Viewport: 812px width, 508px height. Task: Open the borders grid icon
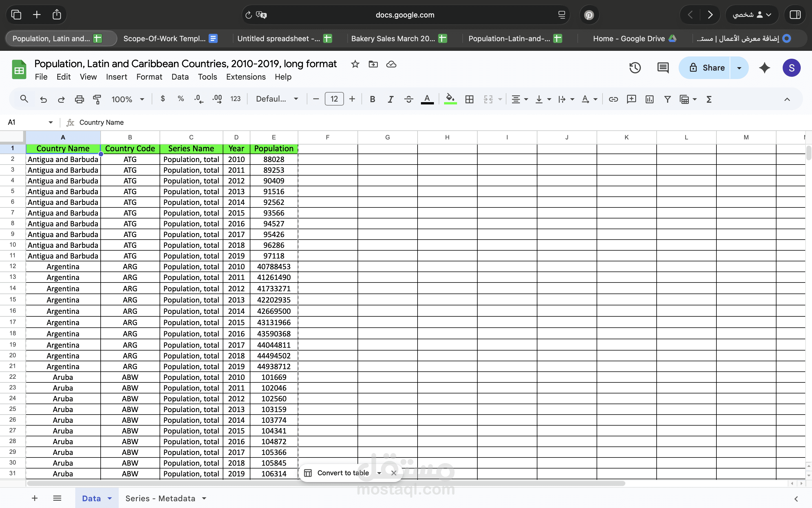click(469, 99)
